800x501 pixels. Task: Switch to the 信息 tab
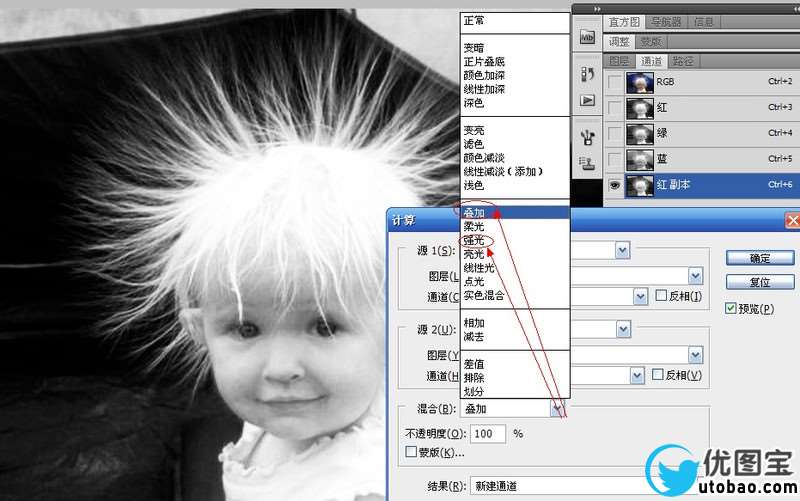(704, 22)
